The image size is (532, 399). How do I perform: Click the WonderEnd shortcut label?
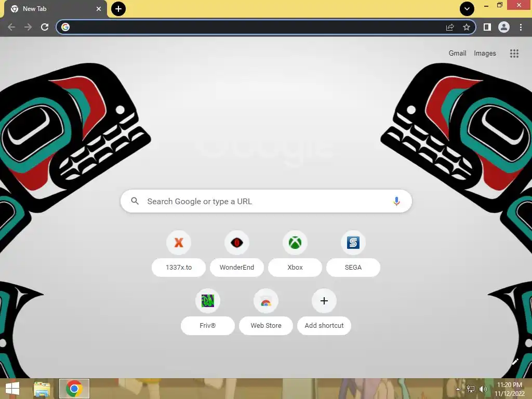tap(237, 268)
